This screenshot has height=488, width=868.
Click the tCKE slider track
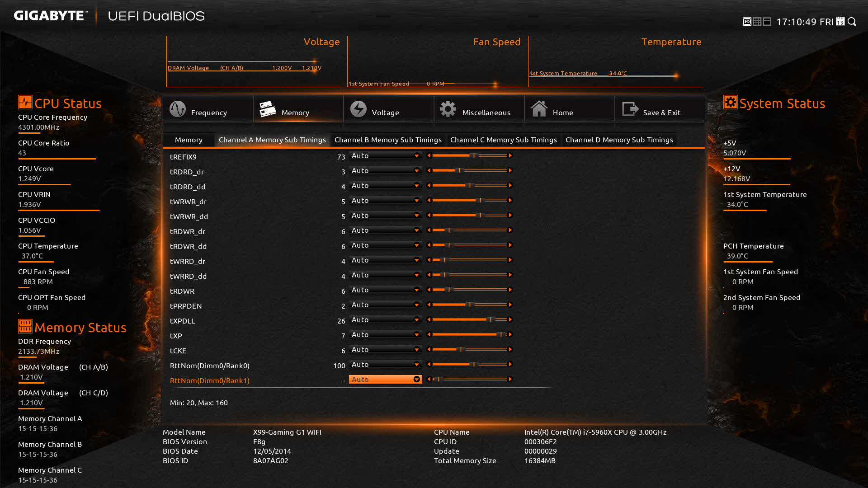point(469,349)
